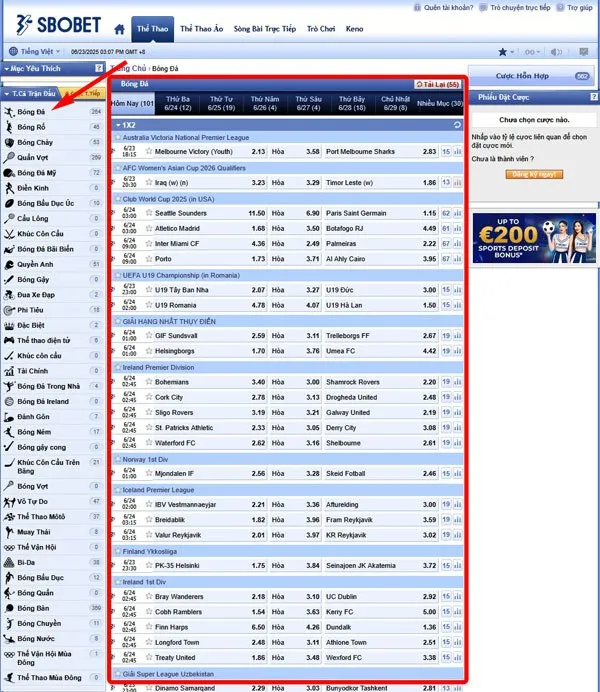Select the Bóng Chày sport icon

click(x=9, y=143)
